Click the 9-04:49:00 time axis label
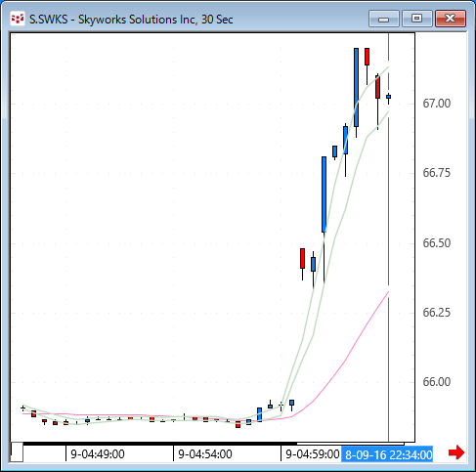Viewport: 476px width, 472px height. 98,454
